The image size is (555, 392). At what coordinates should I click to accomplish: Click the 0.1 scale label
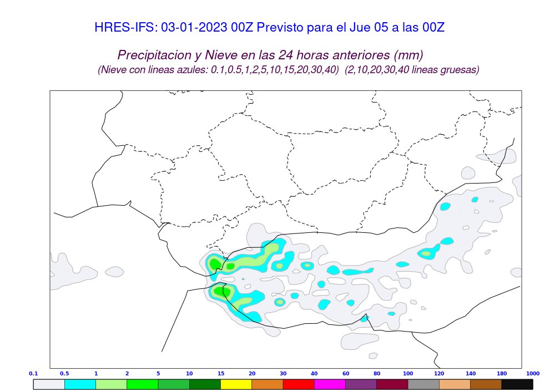(x=33, y=373)
